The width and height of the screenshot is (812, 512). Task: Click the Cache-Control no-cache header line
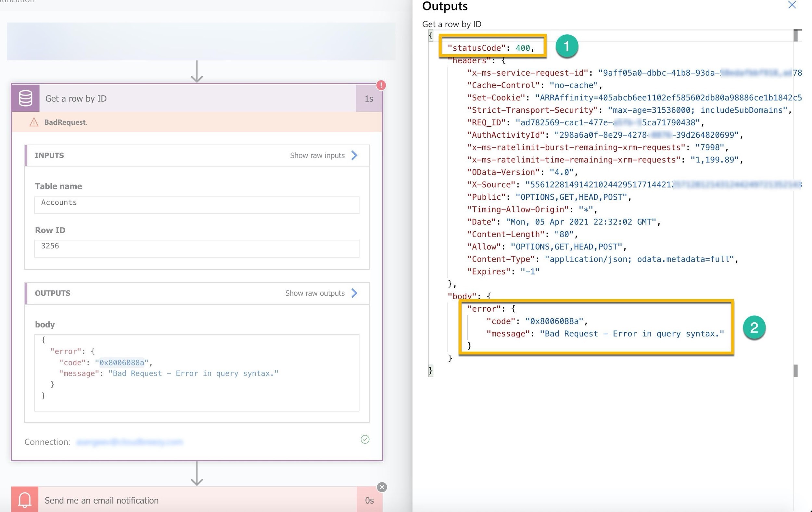pyautogui.click(x=535, y=85)
